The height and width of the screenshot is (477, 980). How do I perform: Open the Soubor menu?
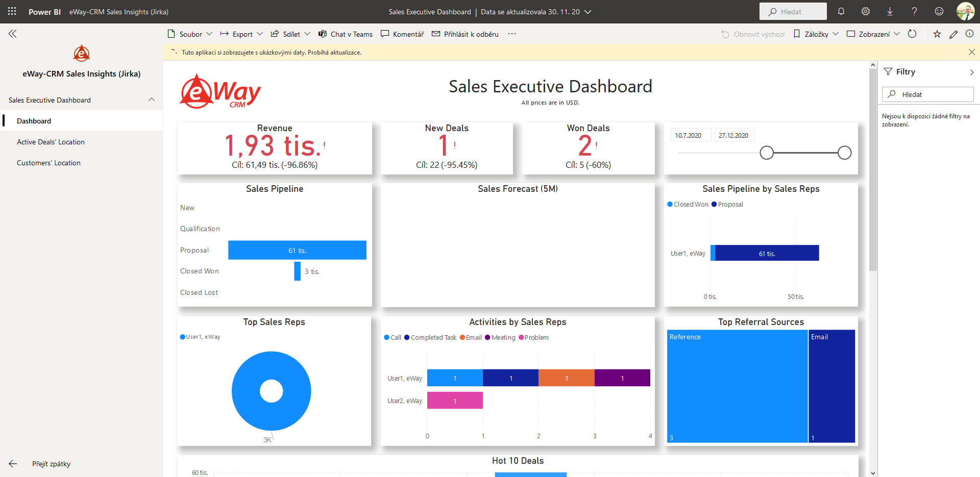coord(190,34)
